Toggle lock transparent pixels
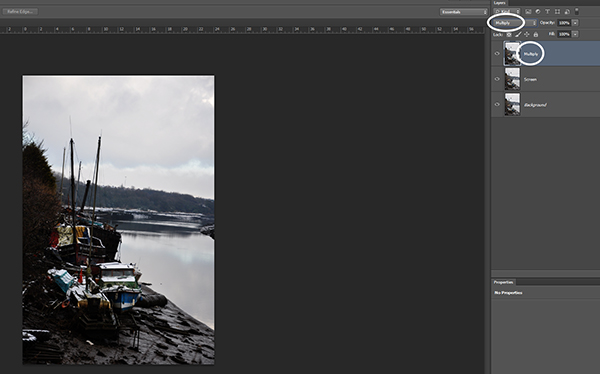600x374 pixels. pyautogui.click(x=509, y=34)
